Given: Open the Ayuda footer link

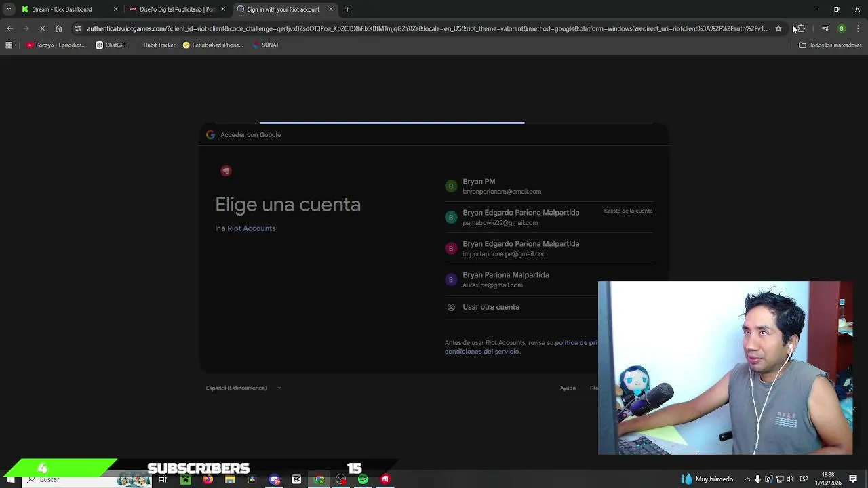Looking at the screenshot, I should coord(568,388).
